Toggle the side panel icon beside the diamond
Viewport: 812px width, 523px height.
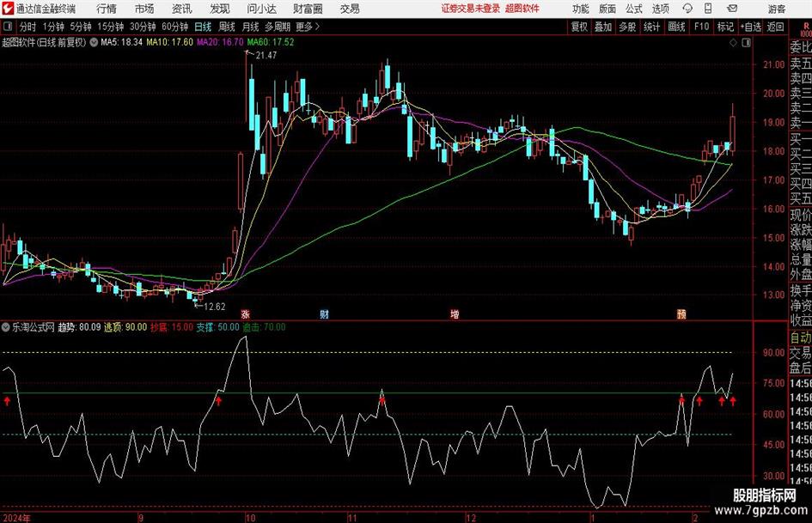[746, 43]
